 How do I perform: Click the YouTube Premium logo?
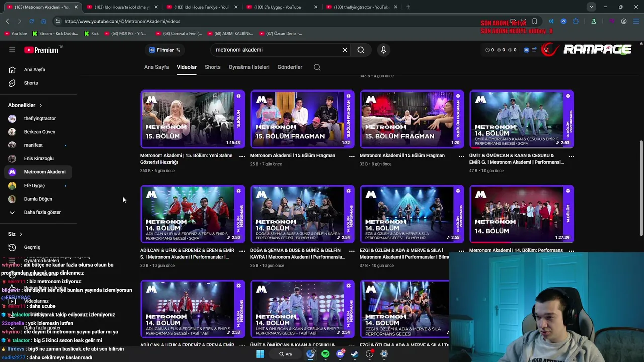[x=41, y=50]
